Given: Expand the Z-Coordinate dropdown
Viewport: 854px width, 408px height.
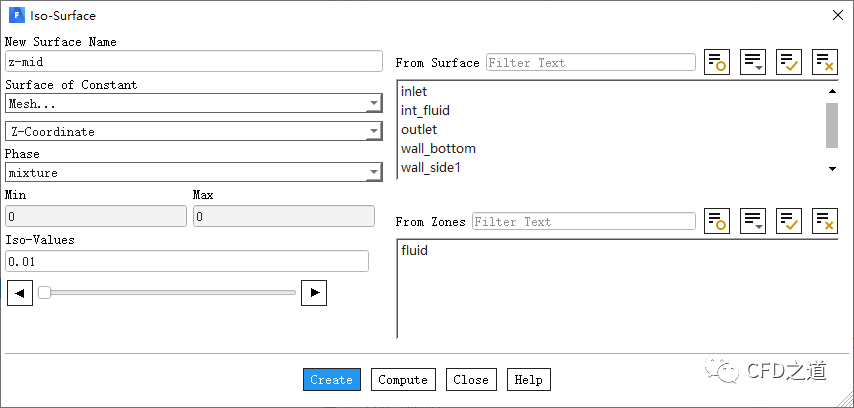Looking at the screenshot, I should pyautogui.click(x=193, y=131).
